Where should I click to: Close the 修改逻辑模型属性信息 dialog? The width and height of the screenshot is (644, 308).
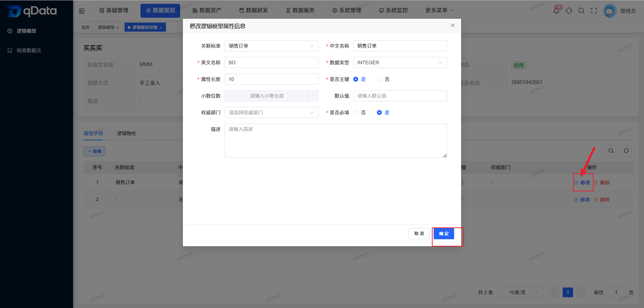tap(453, 25)
